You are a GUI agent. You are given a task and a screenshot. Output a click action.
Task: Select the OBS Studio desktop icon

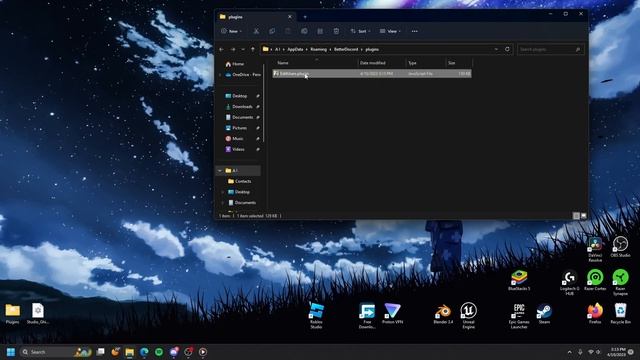coord(620,247)
